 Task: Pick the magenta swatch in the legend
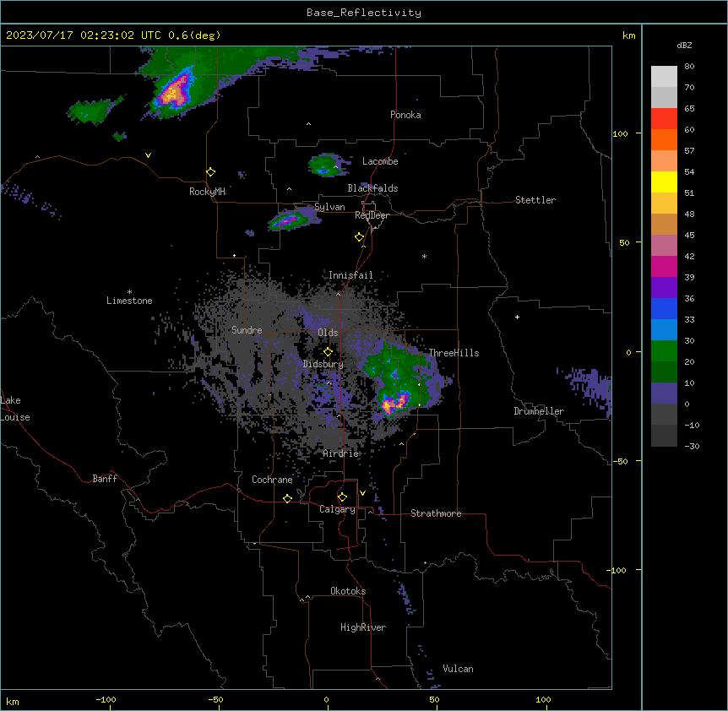(664, 266)
